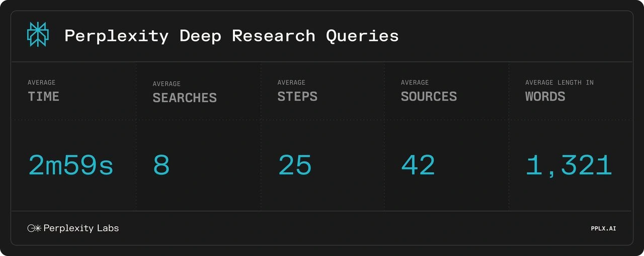Click the 'AVERAGE LENGTH IN' caption
This screenshot has height=256, width=644.
click(x=559, y=82)
